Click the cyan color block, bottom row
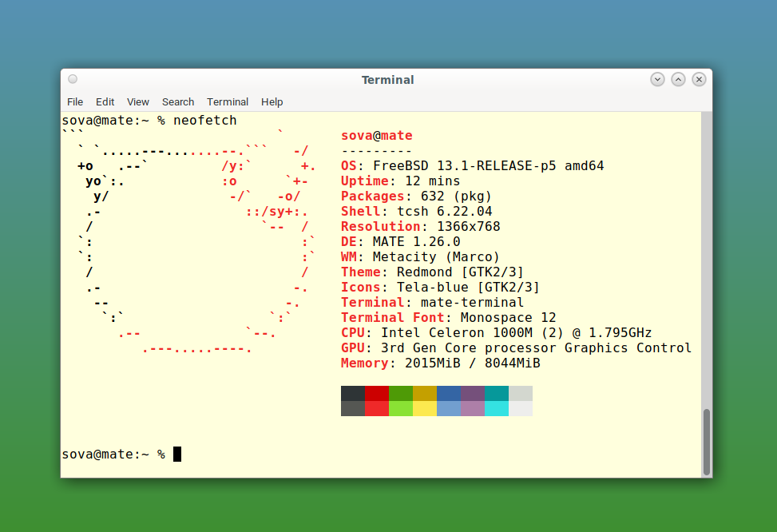777x532 pixels. [x=497, y=408]
